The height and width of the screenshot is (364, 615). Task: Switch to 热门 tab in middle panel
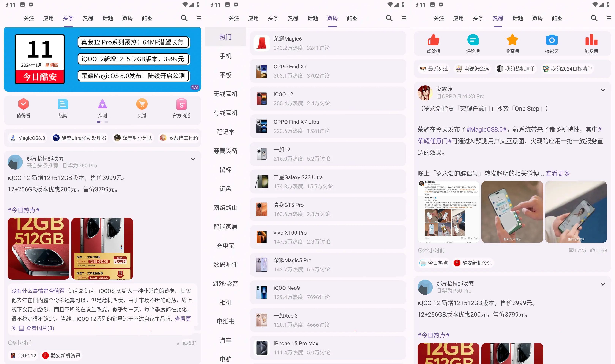[225, 37]
